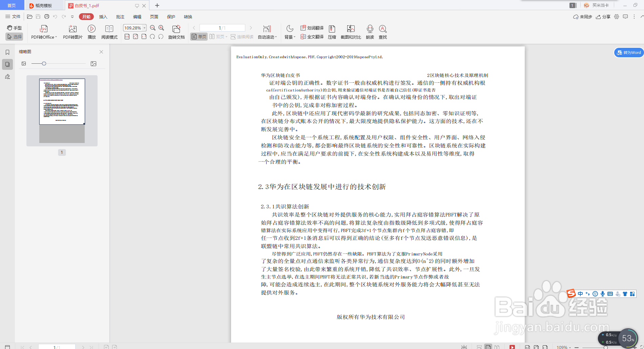Screen dimensions: 644x349
Task: Click the open file folder icon
Action: (x=30, y=17)
